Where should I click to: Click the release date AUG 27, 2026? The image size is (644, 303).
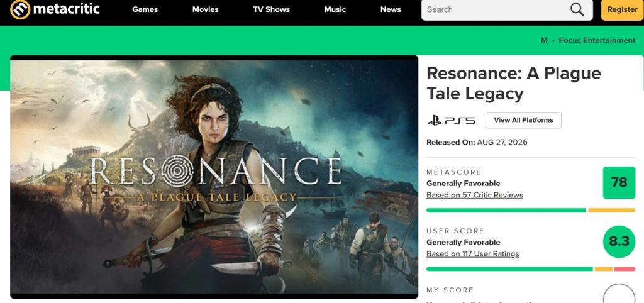502,143
